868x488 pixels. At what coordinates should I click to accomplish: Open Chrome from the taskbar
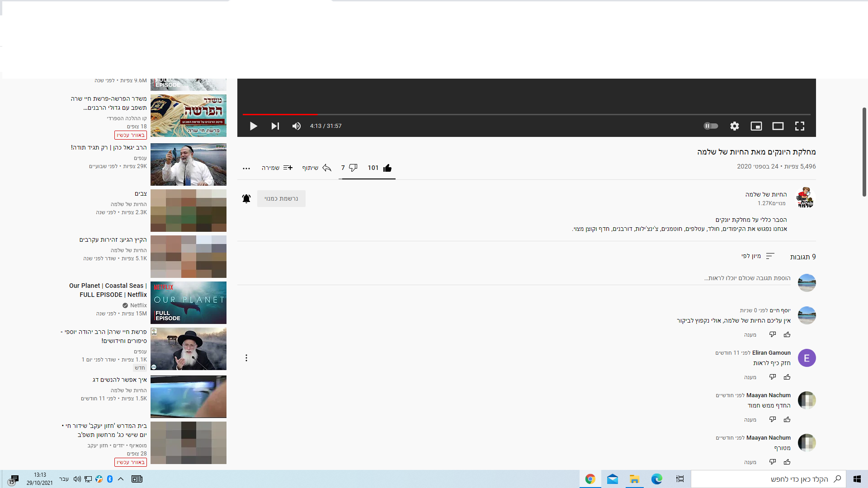(x=590, y=479)
